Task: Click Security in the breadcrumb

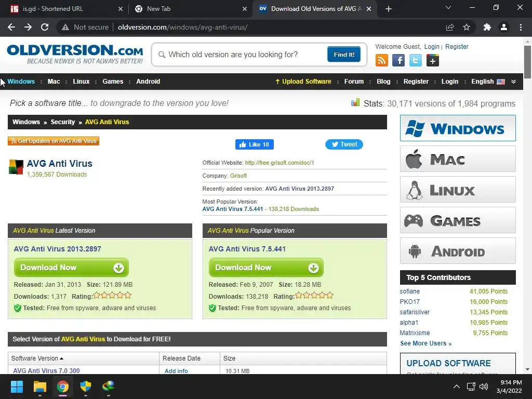Action: tap(63, 122)
